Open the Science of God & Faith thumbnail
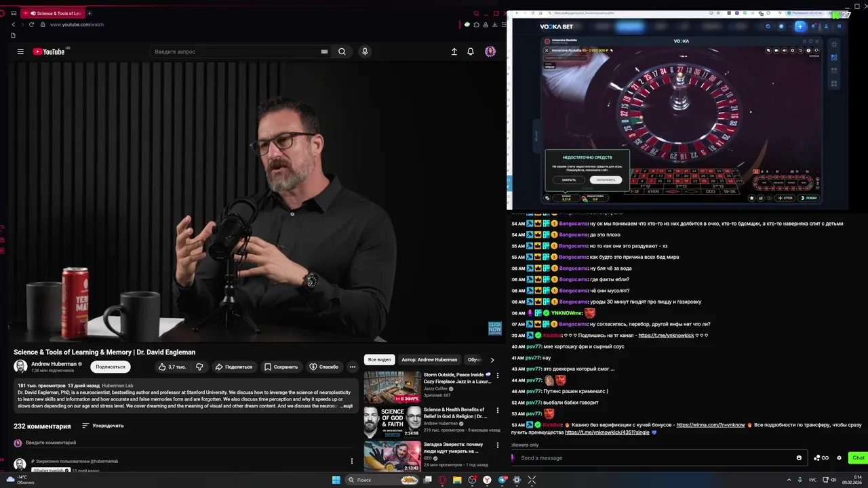 [392, 422]
